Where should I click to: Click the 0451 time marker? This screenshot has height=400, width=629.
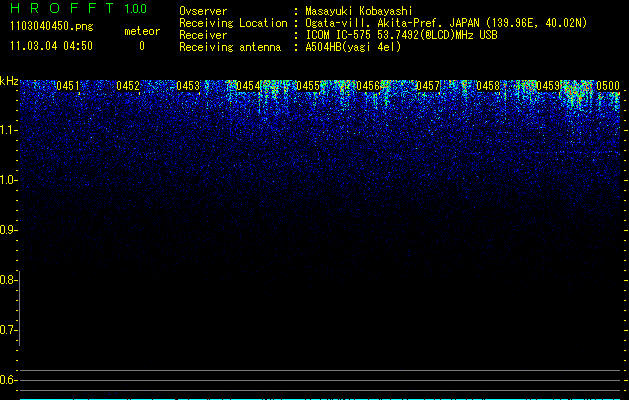click(x=68, y=86)
